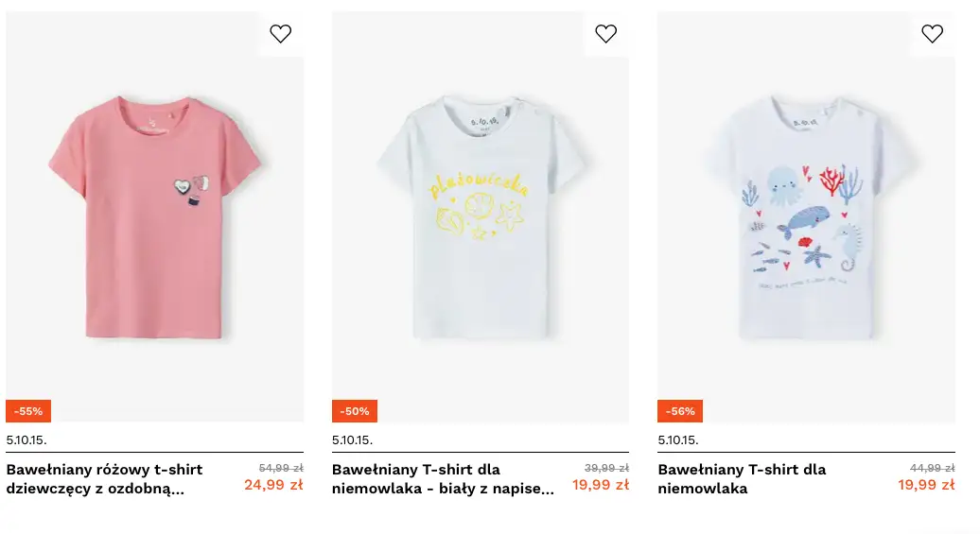Image resolution: width=980 pixels, height=534 pixels.
Task: Click the 24,99 zł sale price
Action: click(x=273, y=485)
